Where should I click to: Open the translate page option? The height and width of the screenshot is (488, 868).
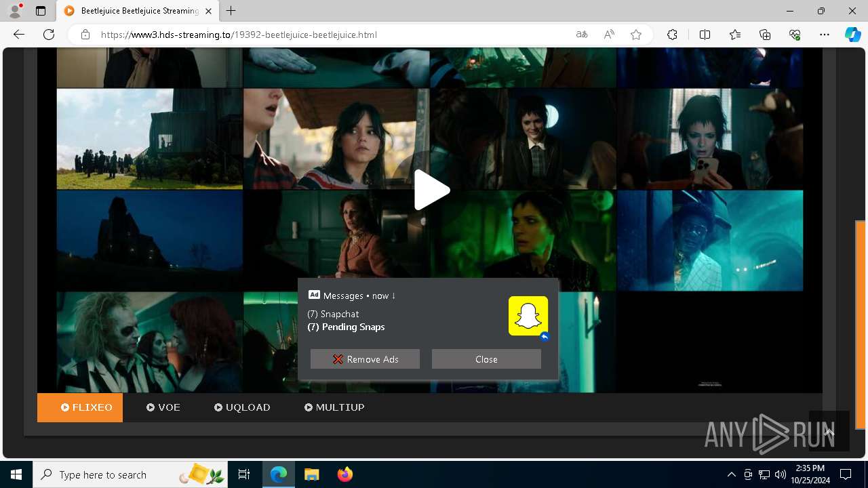582,35
